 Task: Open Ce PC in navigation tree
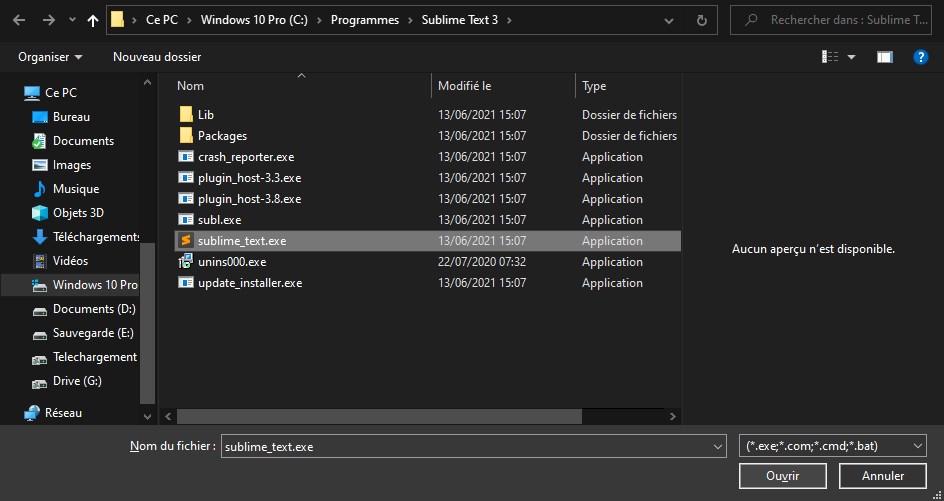click(61, 93)
